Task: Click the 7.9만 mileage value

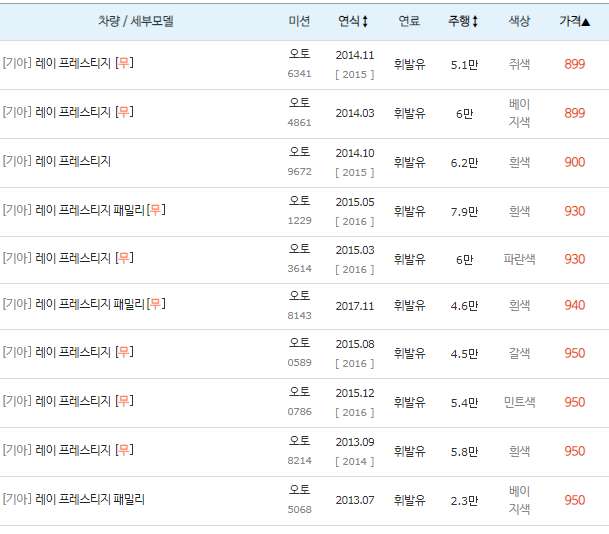Action: pos(464,212)
